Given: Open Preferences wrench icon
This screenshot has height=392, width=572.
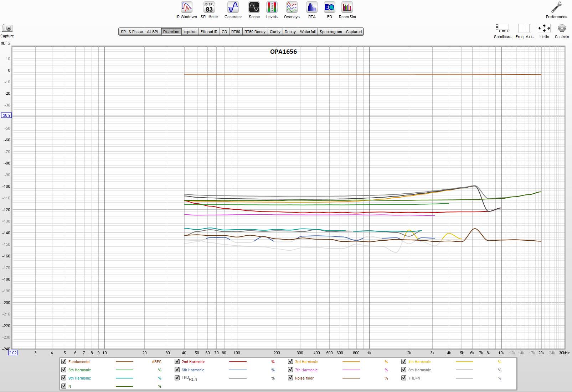Looking at the screenshot, I should click(556, 10).
